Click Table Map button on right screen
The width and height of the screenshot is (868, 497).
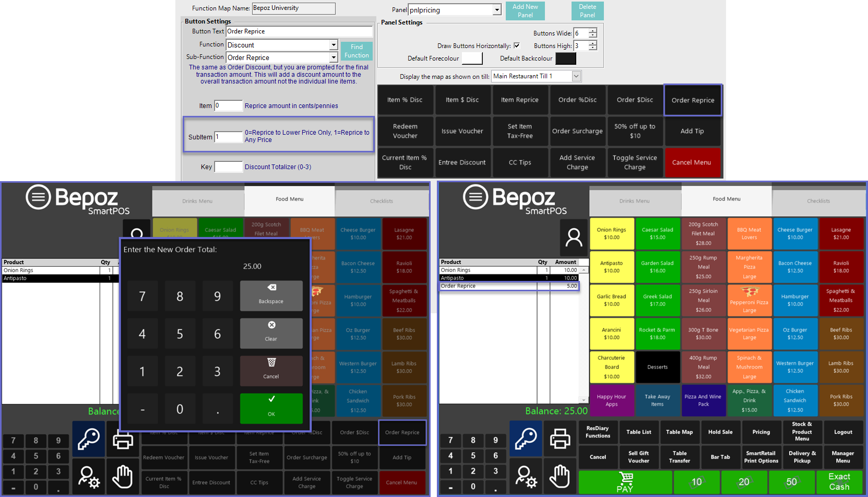[x=679, y=432]
